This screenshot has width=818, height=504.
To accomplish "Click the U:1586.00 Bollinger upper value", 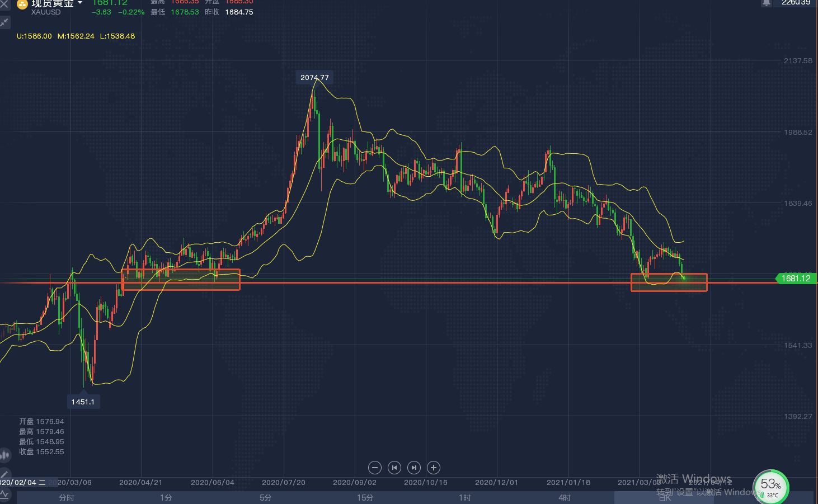I will (x=34, y=36).
